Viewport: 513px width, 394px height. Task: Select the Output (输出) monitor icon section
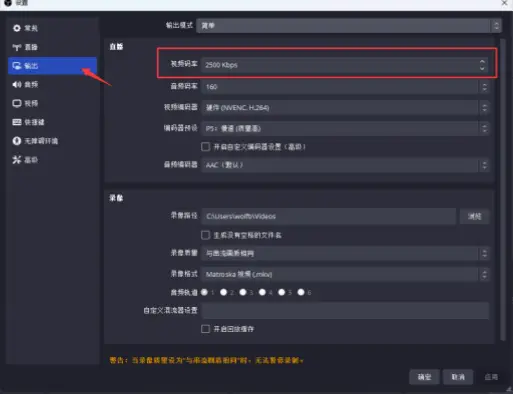click(x=17, y=66)
